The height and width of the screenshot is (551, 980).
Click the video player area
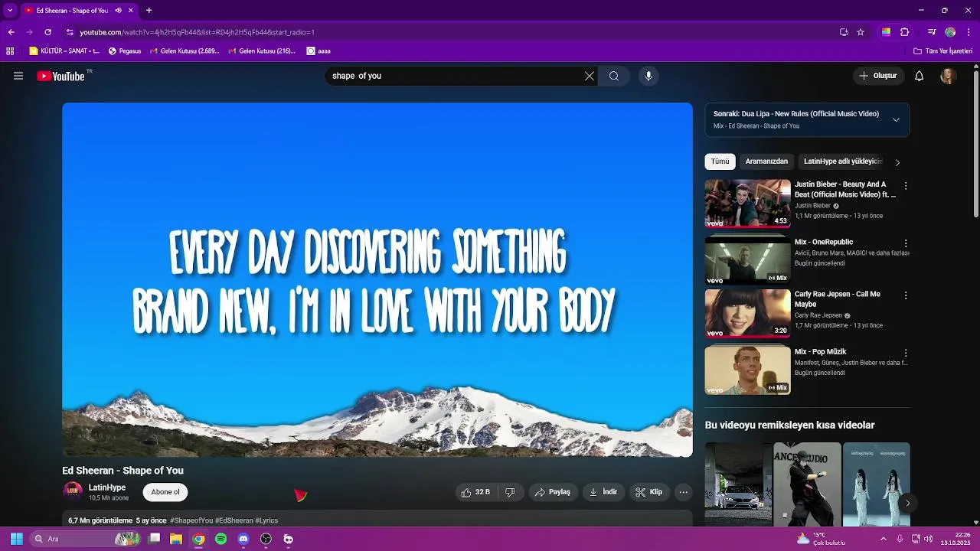(x=377, y=280)
